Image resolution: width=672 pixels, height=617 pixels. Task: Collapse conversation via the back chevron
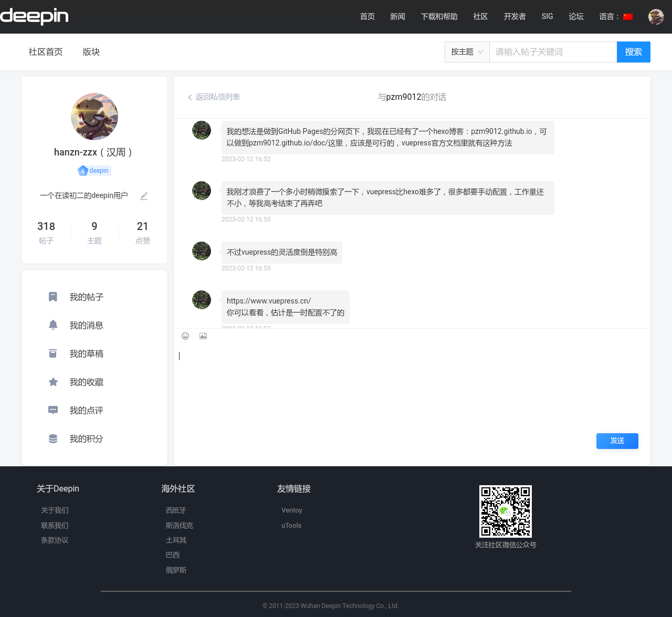[189, 97]
